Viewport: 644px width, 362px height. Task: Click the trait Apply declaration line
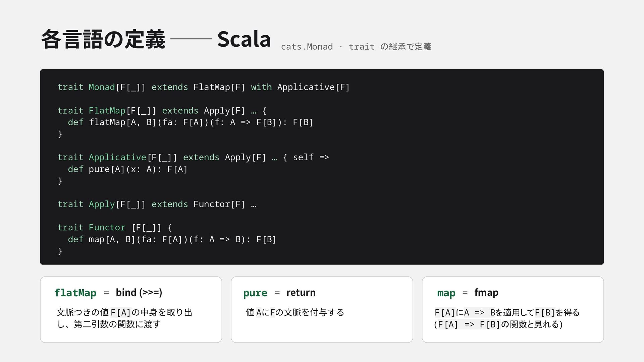pos(157,204)
